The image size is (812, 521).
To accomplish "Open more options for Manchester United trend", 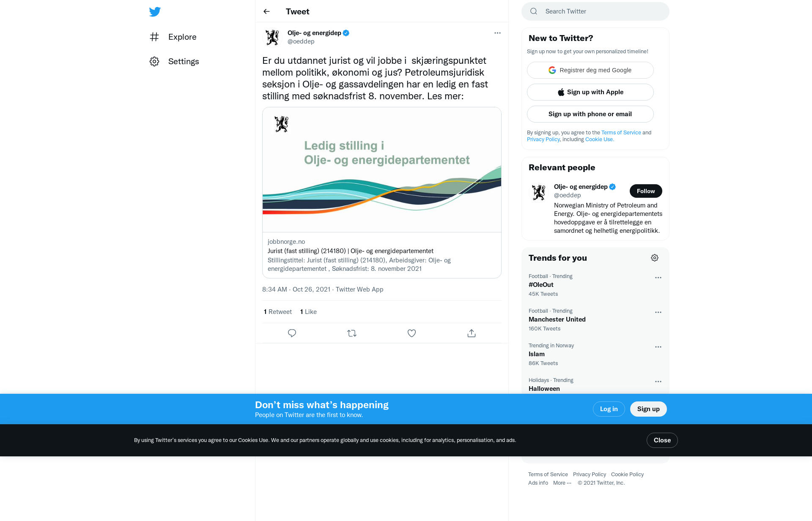I will (658, 312).
